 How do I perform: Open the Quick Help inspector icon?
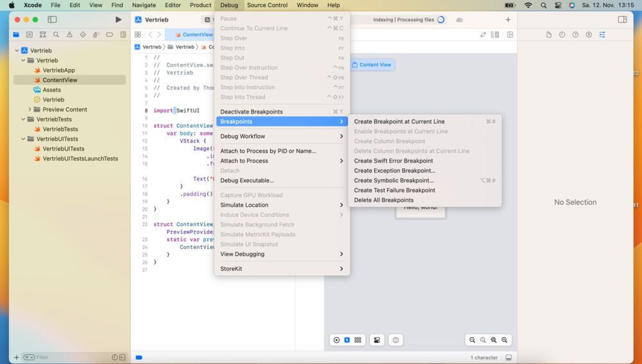pyautogui.click(x=575, y=35)
